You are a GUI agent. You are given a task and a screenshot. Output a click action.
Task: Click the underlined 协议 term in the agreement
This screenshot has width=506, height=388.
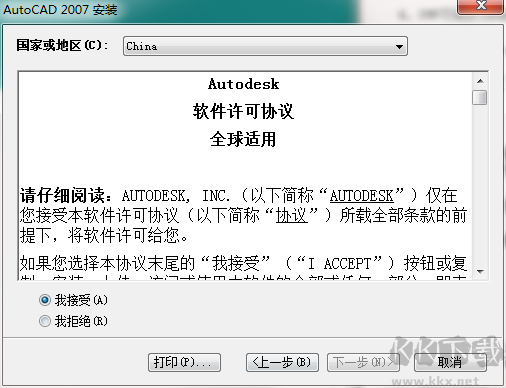click(292, 216)
